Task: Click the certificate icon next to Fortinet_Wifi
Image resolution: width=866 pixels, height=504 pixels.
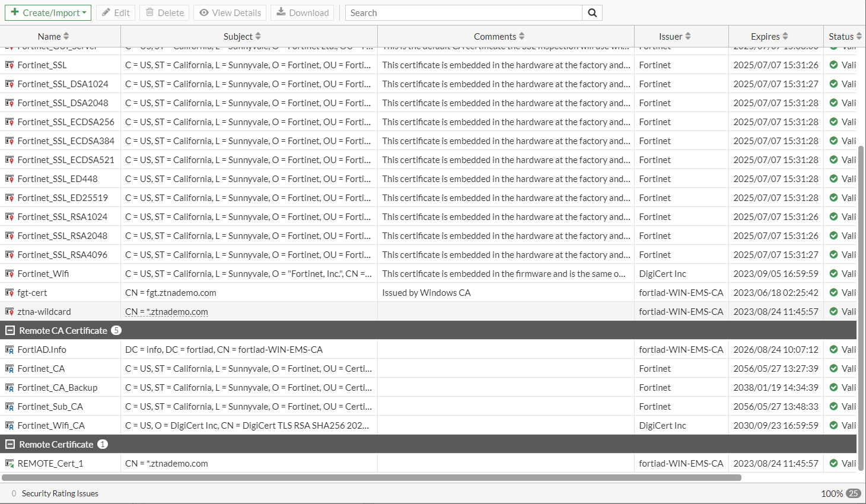Action: coord(9,273)
